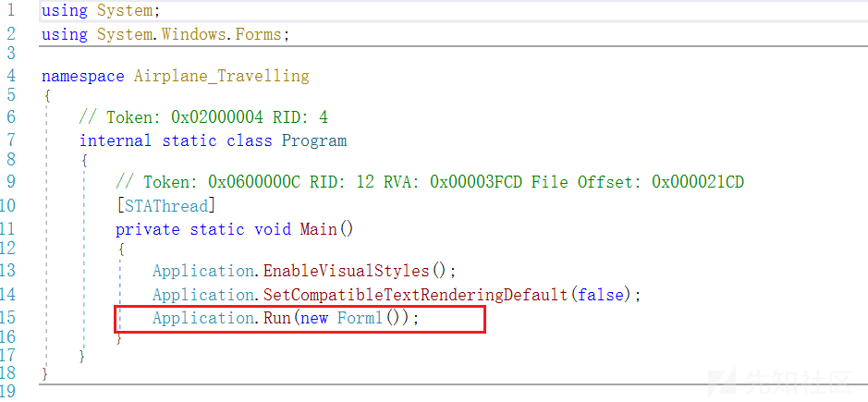Click the method token value 0x0600000C
This screenshot has width=868, height=402.
(x=254, y=182)
